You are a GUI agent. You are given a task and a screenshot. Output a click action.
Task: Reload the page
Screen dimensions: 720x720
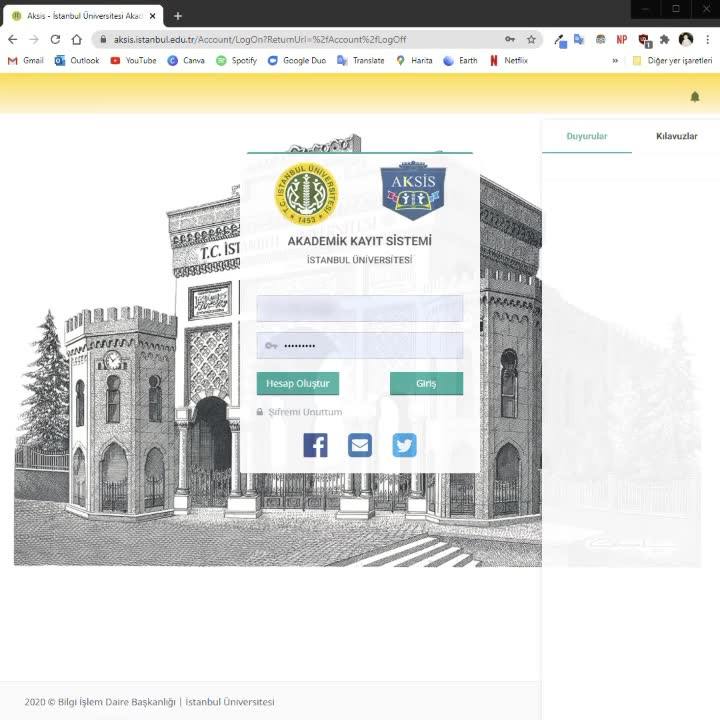pos(55,39)
